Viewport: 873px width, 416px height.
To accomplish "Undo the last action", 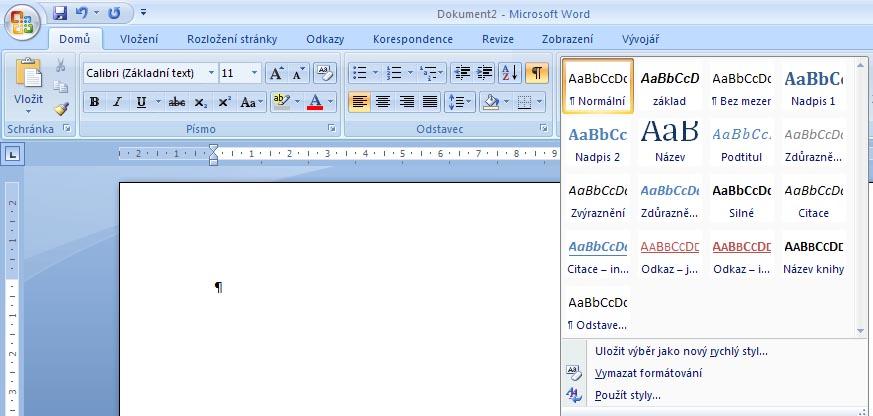I will point(82,13).
